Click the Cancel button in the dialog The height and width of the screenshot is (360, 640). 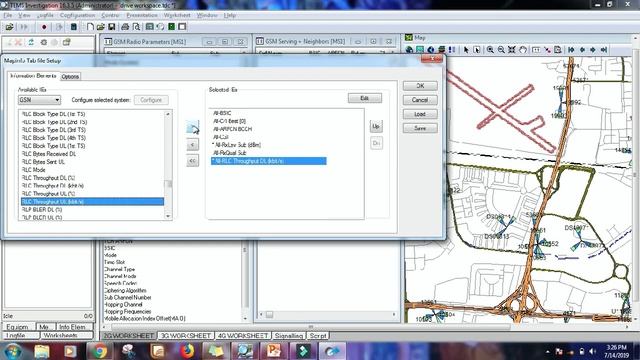[420, 100]
